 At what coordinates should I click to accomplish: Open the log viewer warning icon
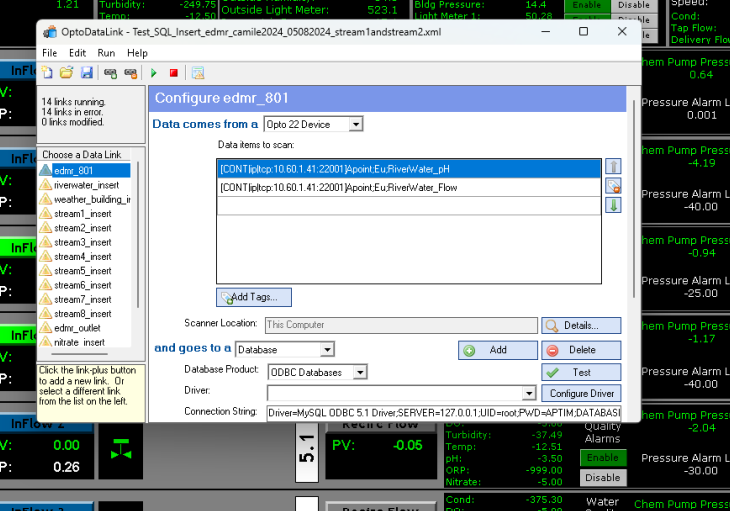point(198,73)
